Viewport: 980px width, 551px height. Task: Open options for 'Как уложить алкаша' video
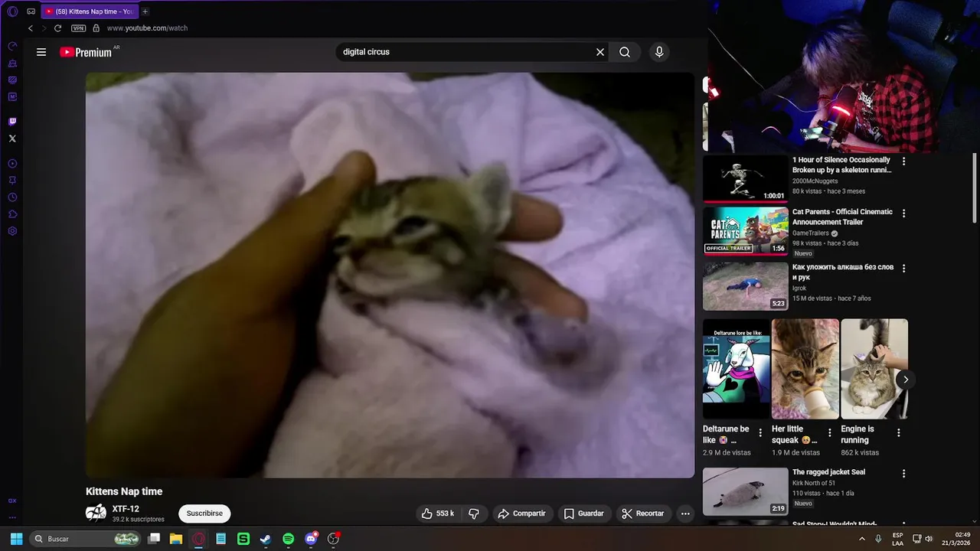903,269
